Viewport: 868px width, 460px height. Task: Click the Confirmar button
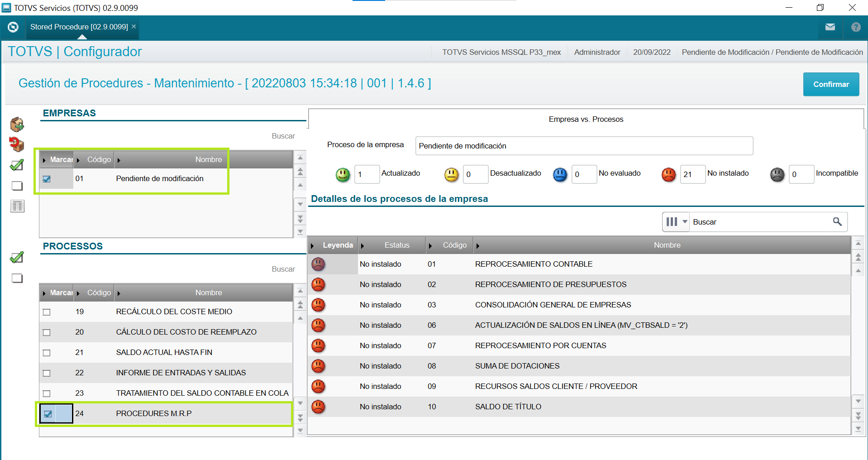831,84
